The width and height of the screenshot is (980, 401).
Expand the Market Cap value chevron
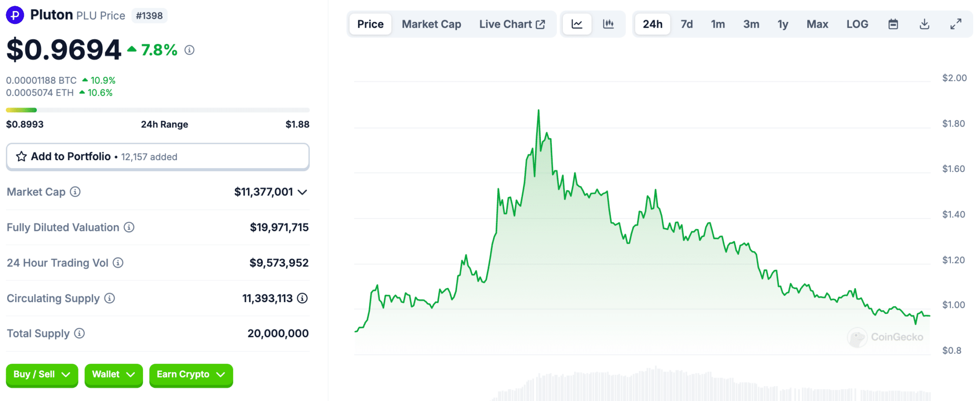coord(302,192)
